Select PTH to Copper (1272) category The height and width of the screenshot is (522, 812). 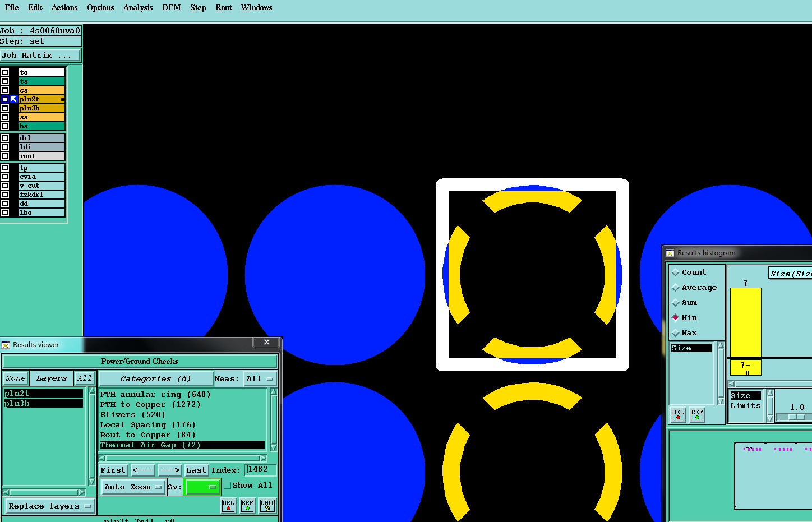point(150,405)
